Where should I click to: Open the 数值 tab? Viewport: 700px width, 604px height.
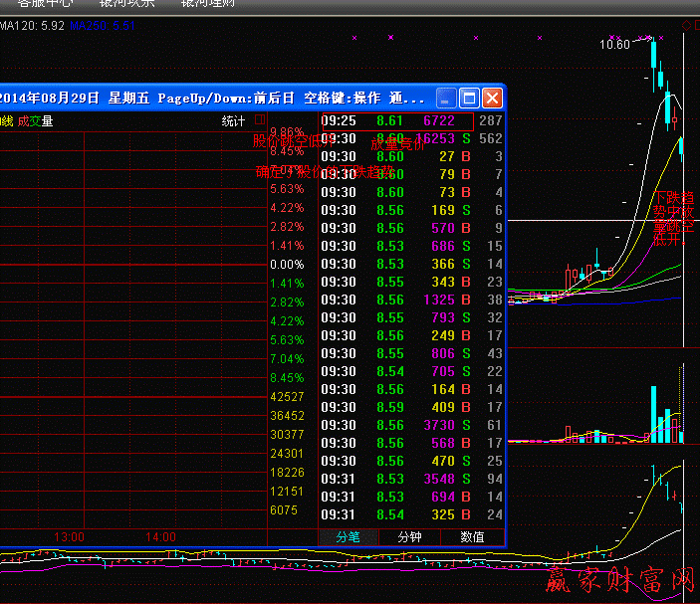[x=472, y=536]
